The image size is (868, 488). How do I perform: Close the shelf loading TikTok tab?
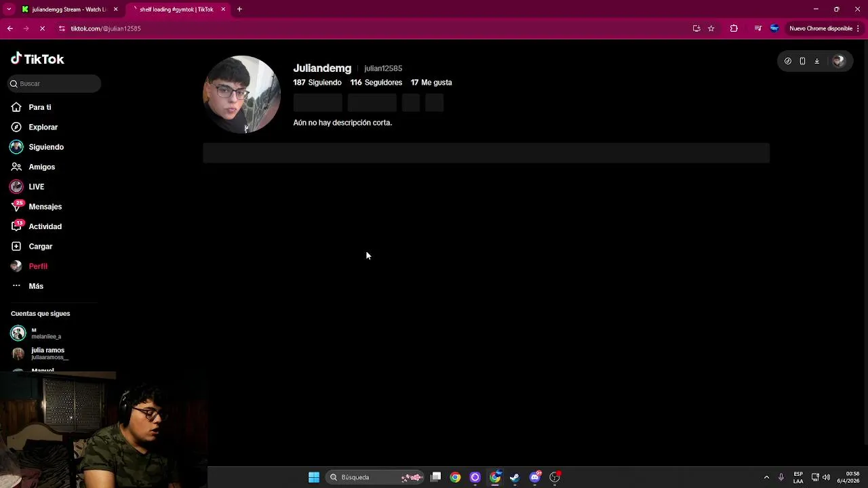(x=223, y=9)
